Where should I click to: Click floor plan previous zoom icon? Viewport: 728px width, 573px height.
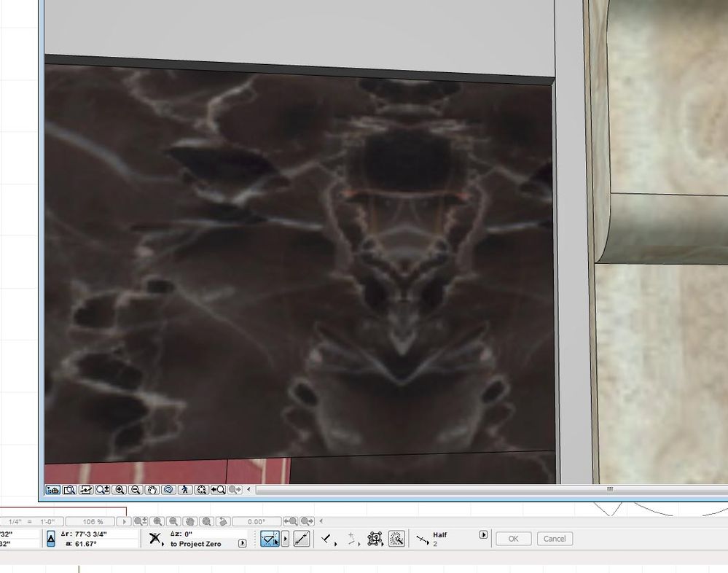point(290,521)
